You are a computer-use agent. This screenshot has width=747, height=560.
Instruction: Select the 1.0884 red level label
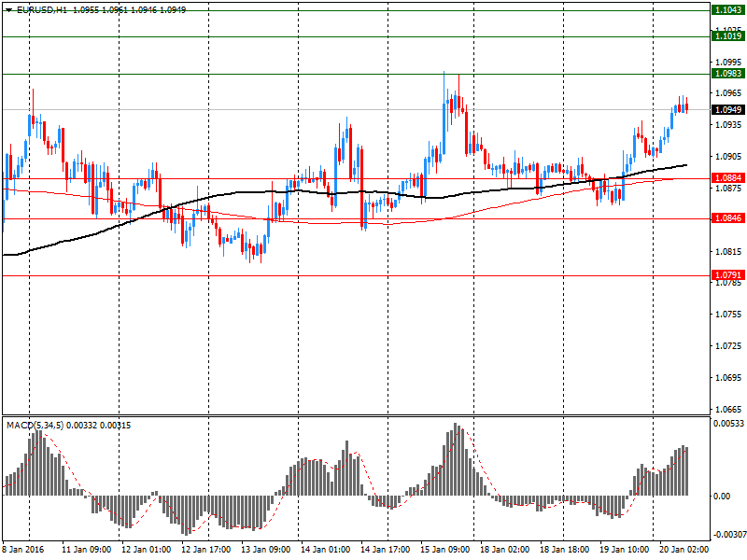tap(728, 178)
